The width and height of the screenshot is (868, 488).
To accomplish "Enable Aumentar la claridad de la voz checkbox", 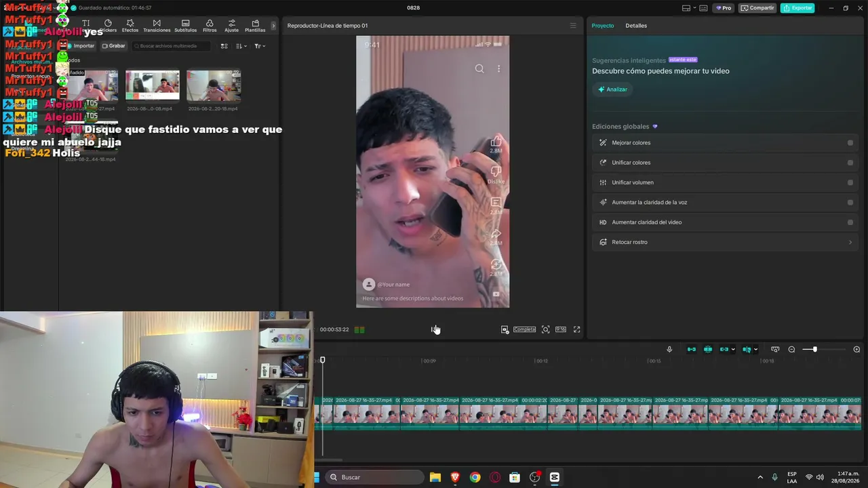I will pyautogui.click(x=850, y=202).
